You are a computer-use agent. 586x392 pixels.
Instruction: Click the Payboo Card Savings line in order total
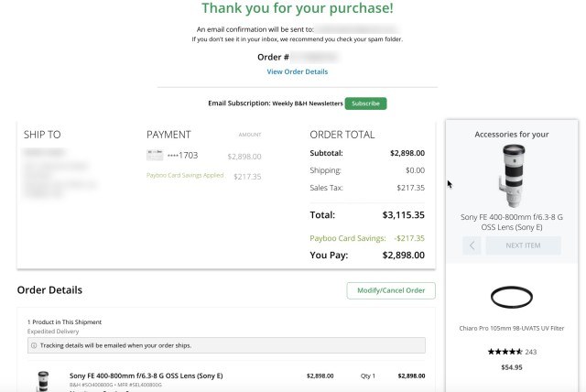[x=367, y=238]
